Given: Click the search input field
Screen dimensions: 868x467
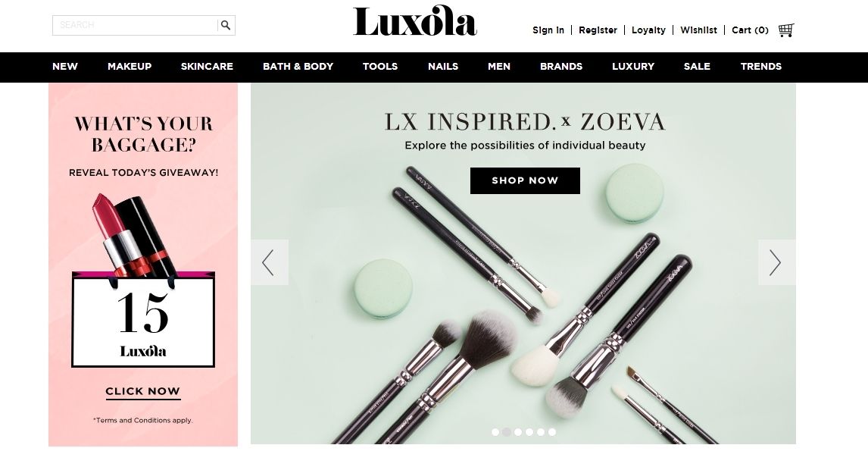Looking at the screenshot, I should point(135,25).
